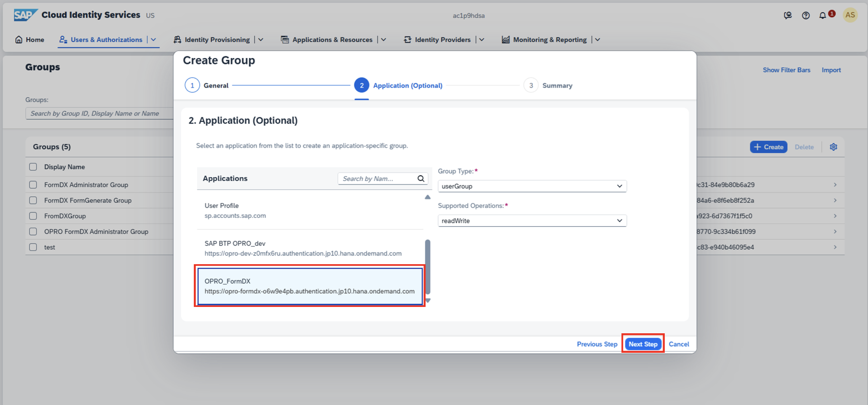868x405 pixels.
Task: Click the Home icon in navigation bar
Action: click(19, 40)
